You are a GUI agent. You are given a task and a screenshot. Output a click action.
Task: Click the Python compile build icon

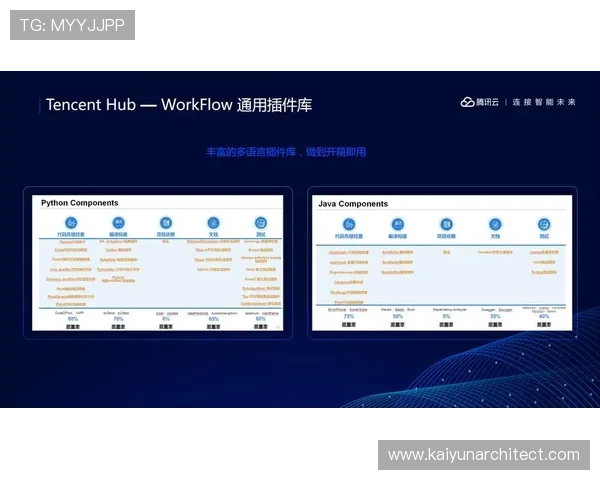[x=118, y=223]
